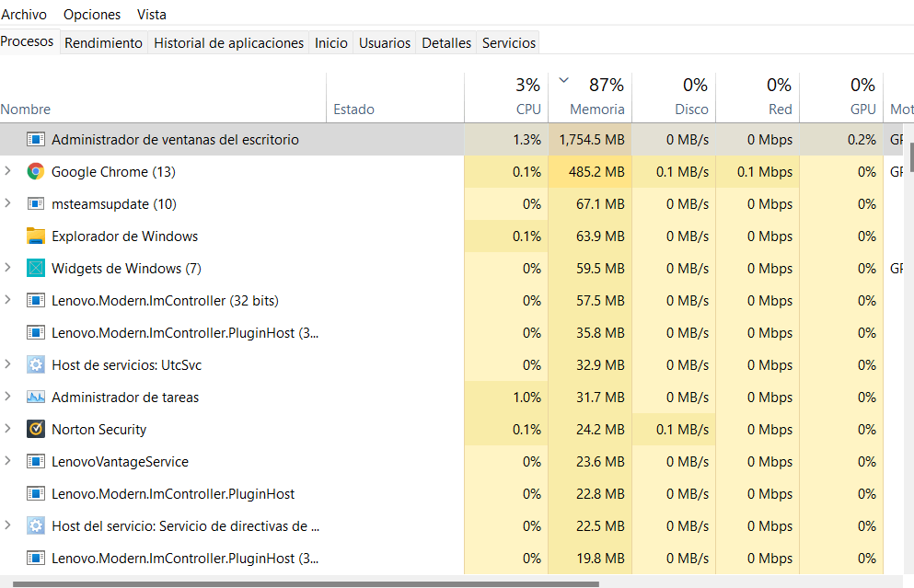Click the Lenovo.Modern.ImController (32 bits) icon
Screen dimensions: 914x588
point(36,301)
